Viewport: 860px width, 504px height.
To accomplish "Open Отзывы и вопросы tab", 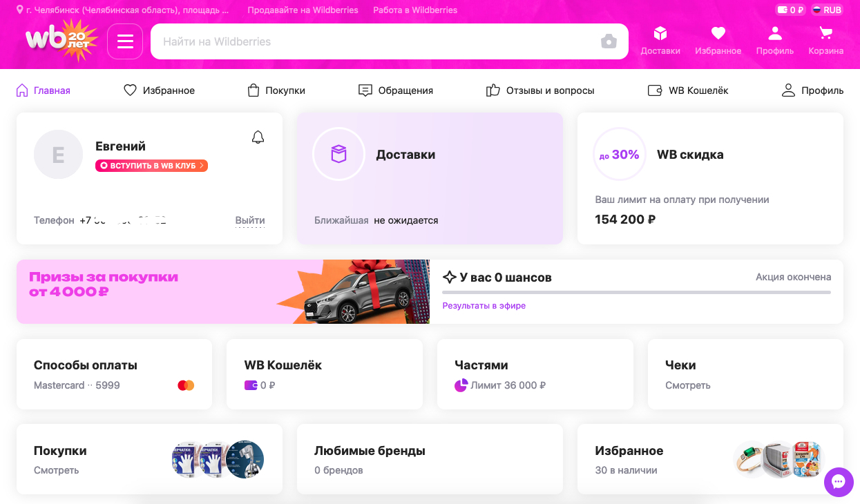I will click(540, 90).
